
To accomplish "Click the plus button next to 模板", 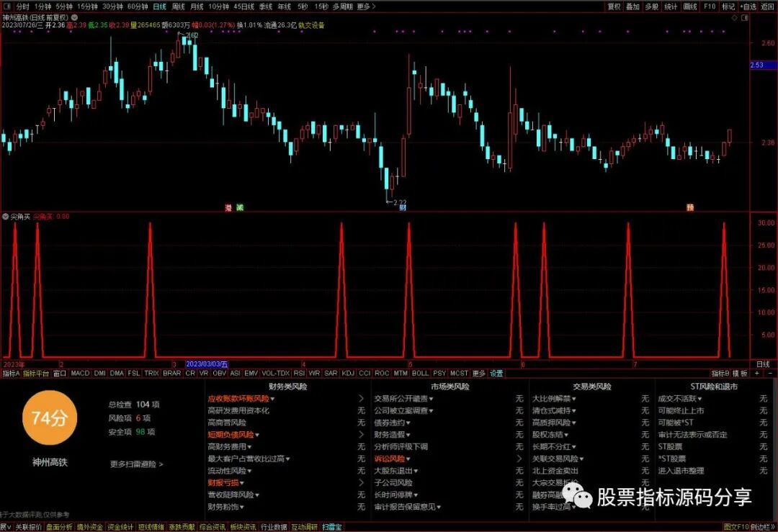I will click(x=757, y=374).
